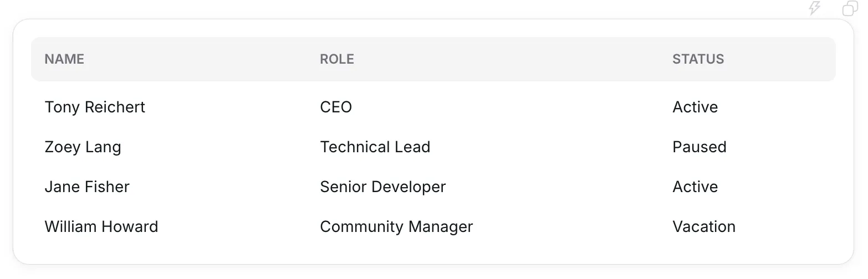
Task: Click Tony Reichert's Active status
Action: [x=695, y=107]
